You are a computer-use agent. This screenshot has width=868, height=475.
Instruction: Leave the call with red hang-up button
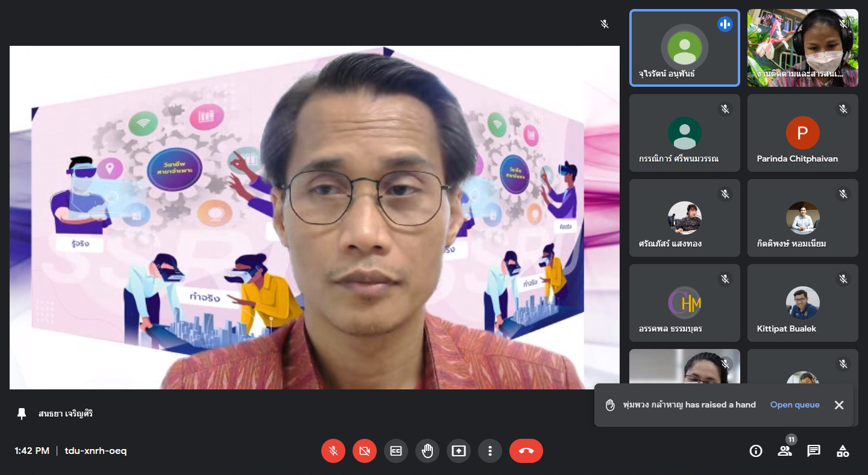tap(526, 451)
